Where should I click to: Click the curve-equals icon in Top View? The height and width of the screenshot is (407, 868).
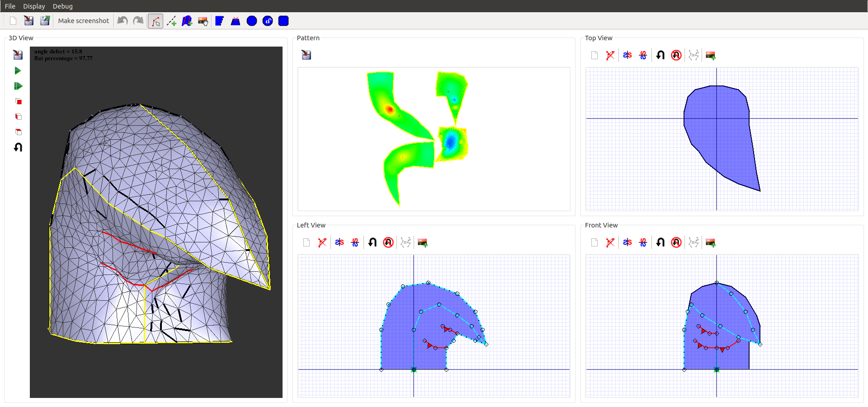[x=693, y=55]
